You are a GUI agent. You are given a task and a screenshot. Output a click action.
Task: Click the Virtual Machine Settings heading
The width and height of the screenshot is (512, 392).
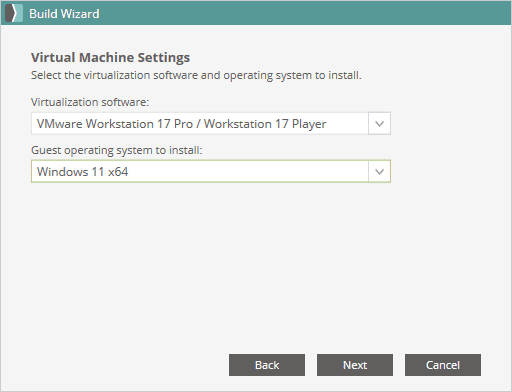tap(110, 57)
